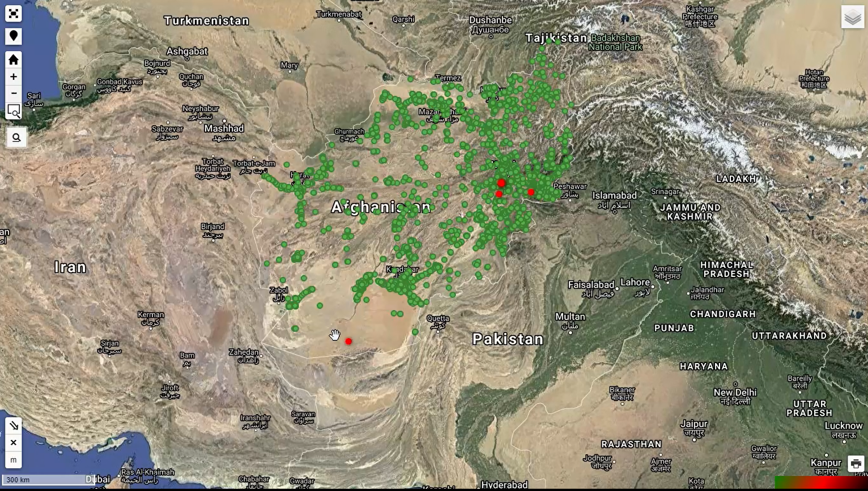Click the home view reset icon

pyautogui.click(x=14, y=60)
